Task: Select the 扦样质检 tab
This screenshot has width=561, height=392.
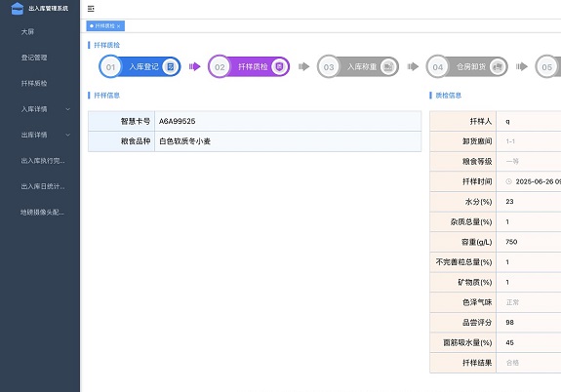Action: click(x=105, y=25)
